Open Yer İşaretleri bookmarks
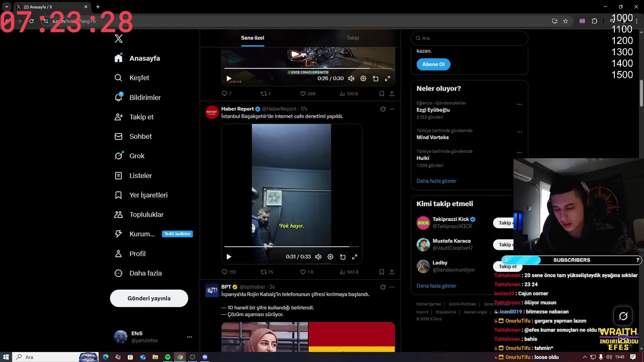 click(141, 195)
